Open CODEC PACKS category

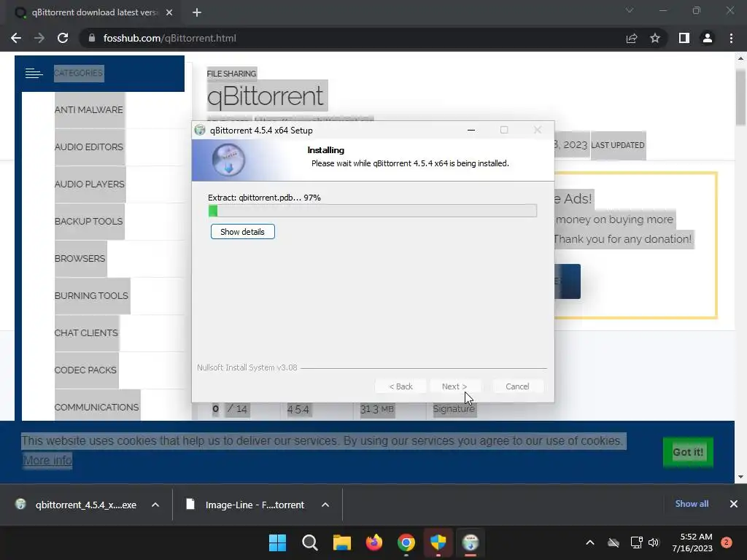click(85, 370)
